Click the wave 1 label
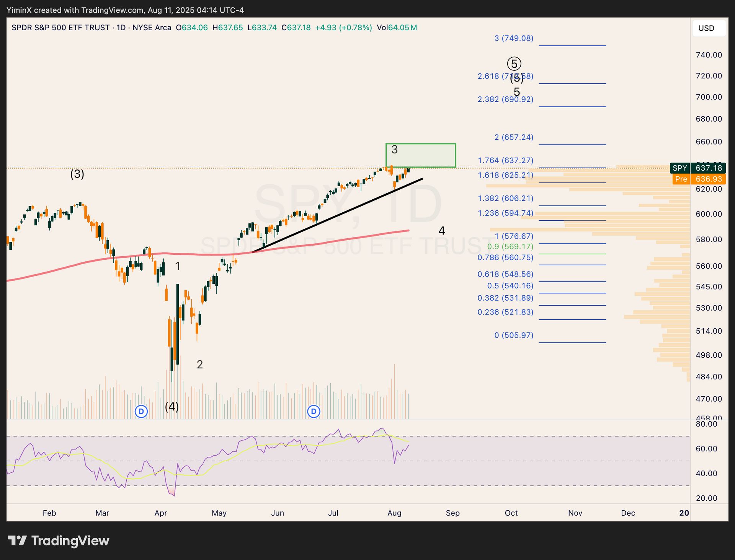Image resolution: width=735 pixels, height=560 pixels. pyautogui.click(x=178, y=266)
